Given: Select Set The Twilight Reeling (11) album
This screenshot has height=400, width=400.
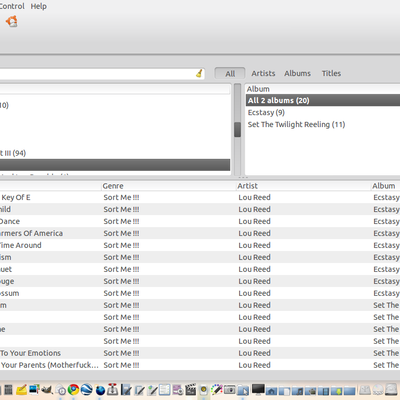Looking at the screenshot, I should pos(296,125).
